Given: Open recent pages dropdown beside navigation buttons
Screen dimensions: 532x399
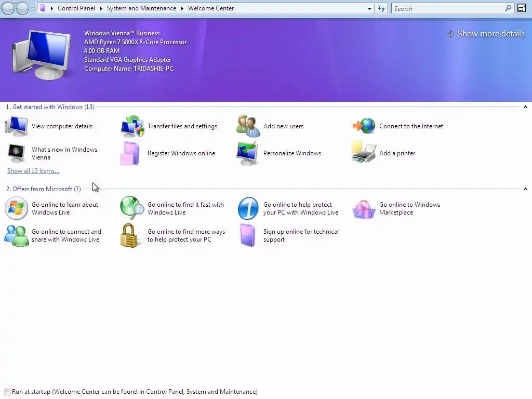Looking at the screenshot, I should pos(33,8).
